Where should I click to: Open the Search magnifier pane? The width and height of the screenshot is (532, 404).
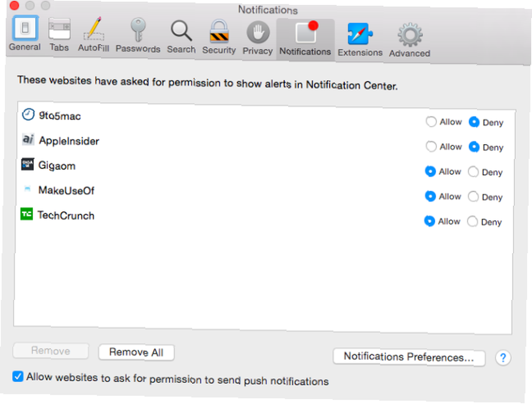tap(181, 37)
